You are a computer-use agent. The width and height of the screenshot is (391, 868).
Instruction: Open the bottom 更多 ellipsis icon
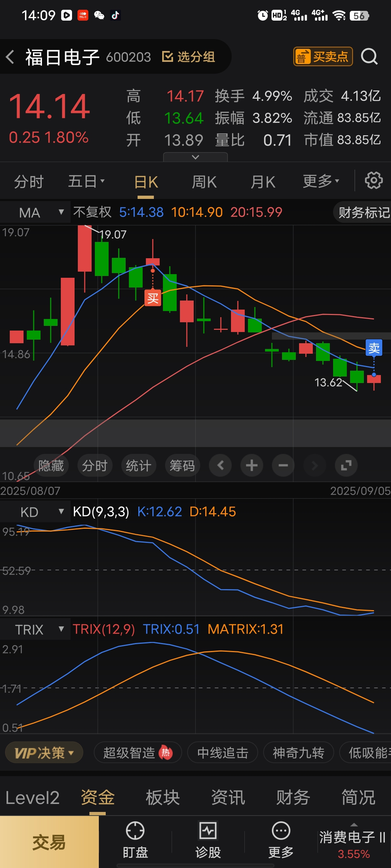click(x=281, y=840)
